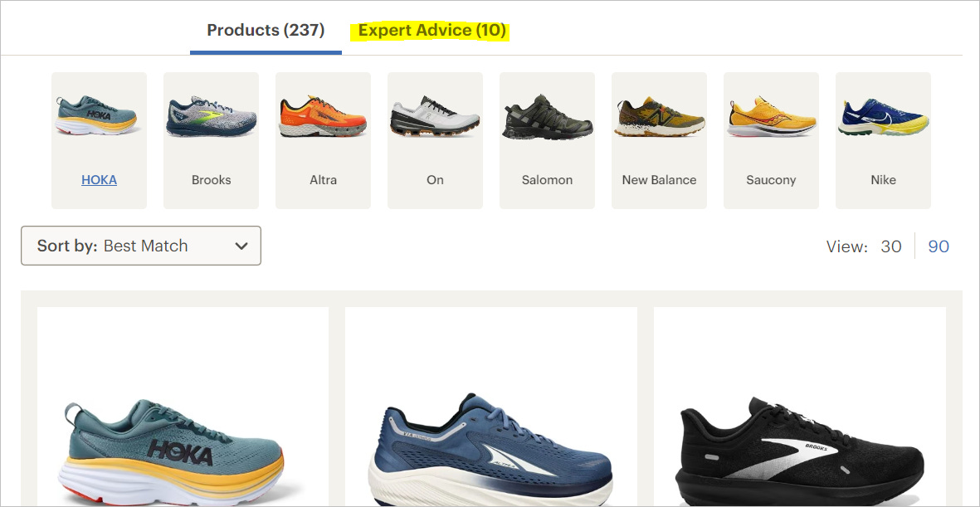Screen dimensions: 980x507
Task: Expand the sort dropdown chevron arrow
Action: coord(241,246)
